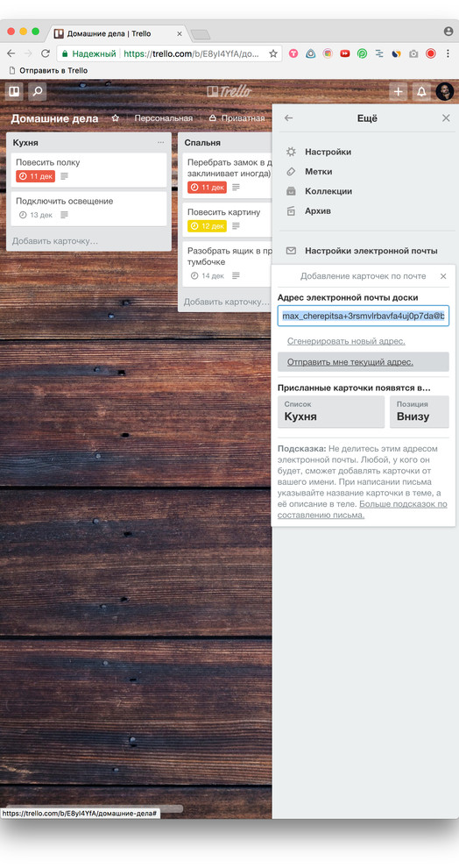Click Сгенерировать новый адрес link

coord(346,341)
